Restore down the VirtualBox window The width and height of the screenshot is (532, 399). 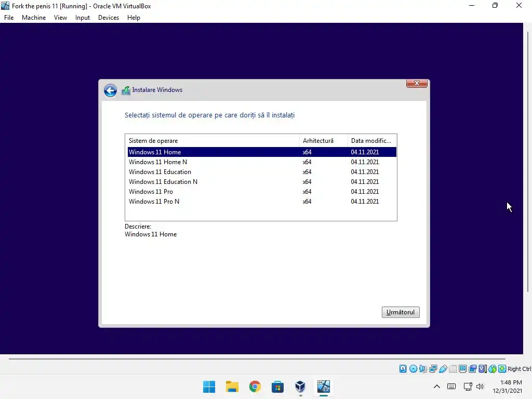point(495,6)
